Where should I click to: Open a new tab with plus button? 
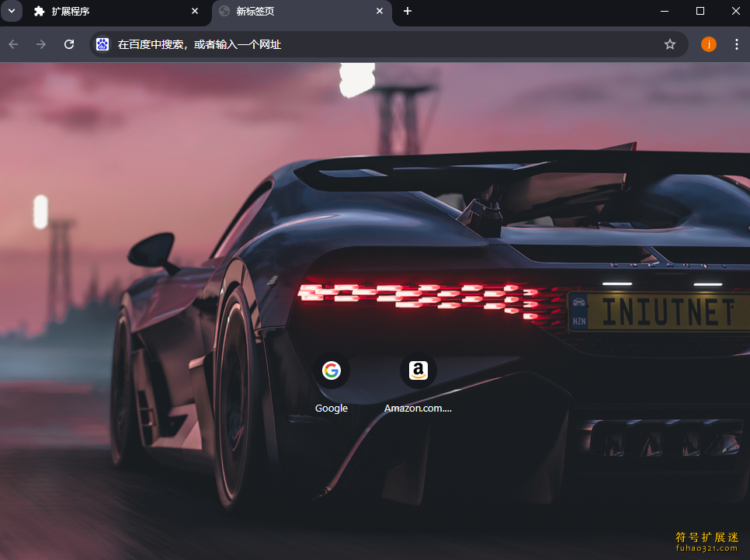pyautogui.click(x=408, y=11)
